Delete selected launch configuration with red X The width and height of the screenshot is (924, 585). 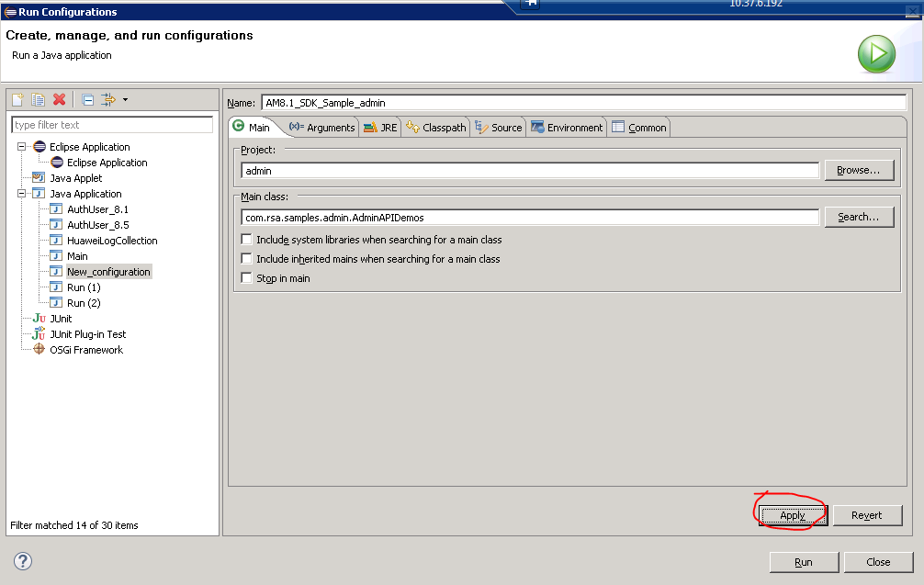59,100
